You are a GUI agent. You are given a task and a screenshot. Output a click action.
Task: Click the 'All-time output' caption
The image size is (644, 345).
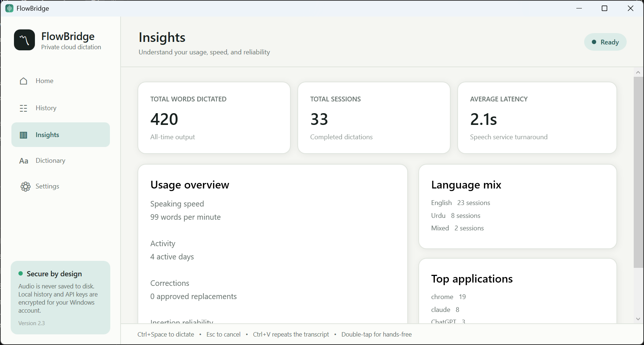(172, 137)
